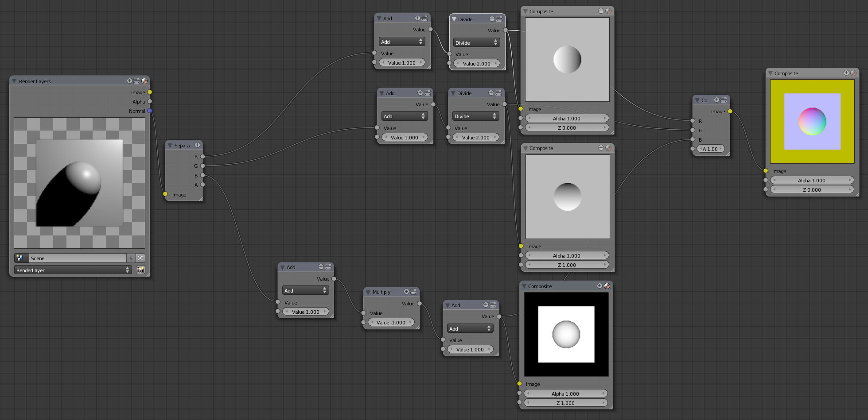The width and height of the screenshot is (868, 420).
Task: Click the X unlink button beside Scene field
Action: (140, 258)
